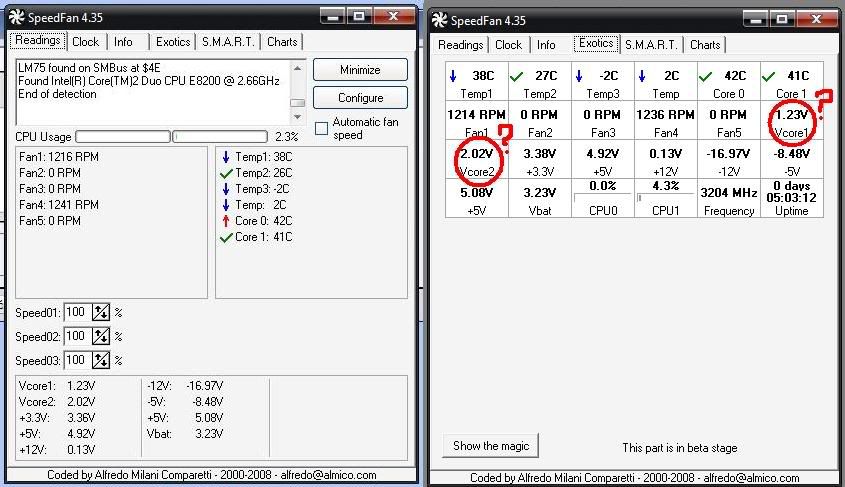Open Info tab in left window
The width and height of the screenshot is (845, 487).
click(123, 42)
